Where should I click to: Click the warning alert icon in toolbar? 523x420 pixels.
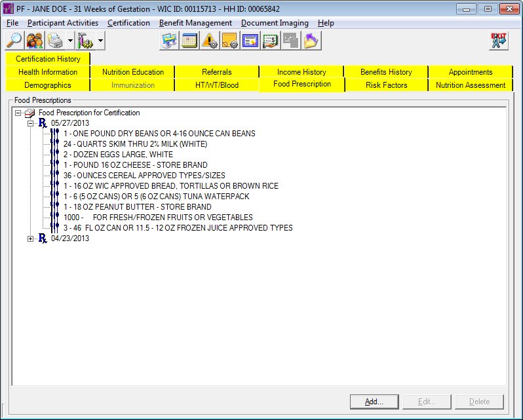[x=210, y=41]
